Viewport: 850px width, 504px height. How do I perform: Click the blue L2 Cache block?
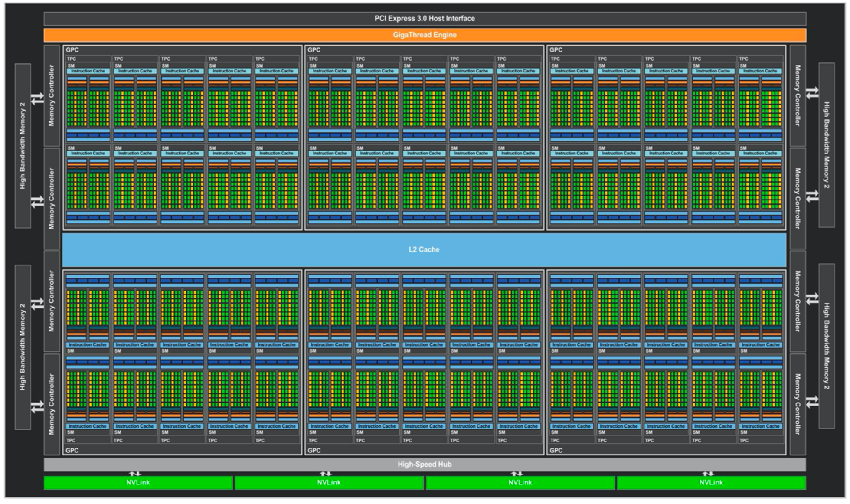(x=424, y=249)
